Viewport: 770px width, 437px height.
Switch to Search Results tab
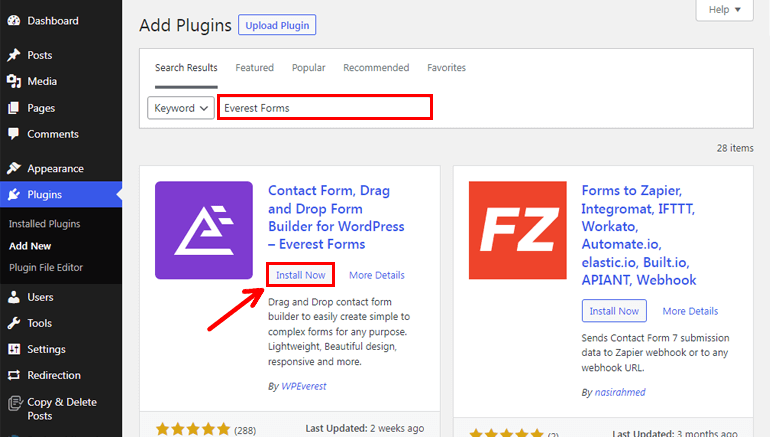point(186,68)
